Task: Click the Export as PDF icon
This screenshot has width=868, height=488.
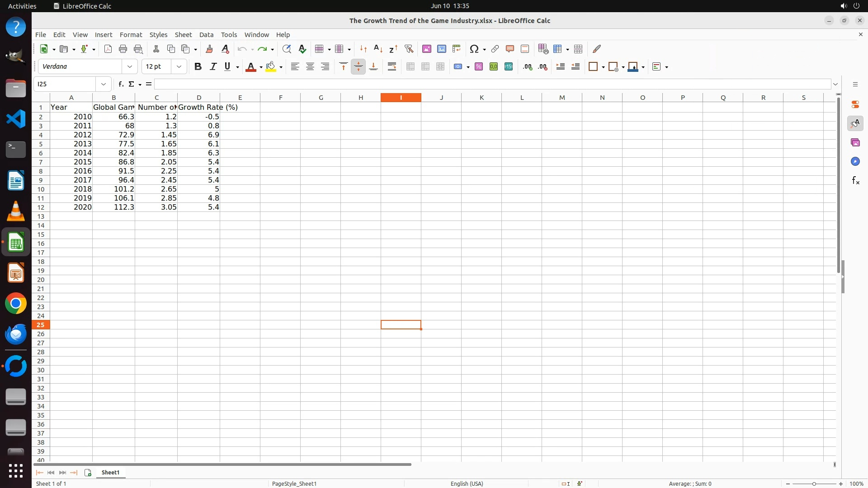Action: [108, 49]
